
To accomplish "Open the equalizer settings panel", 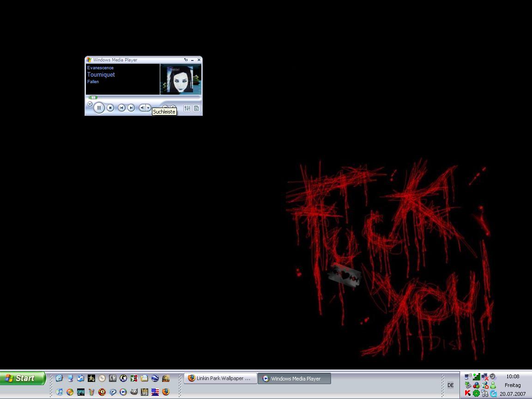I will pos(187,108).
